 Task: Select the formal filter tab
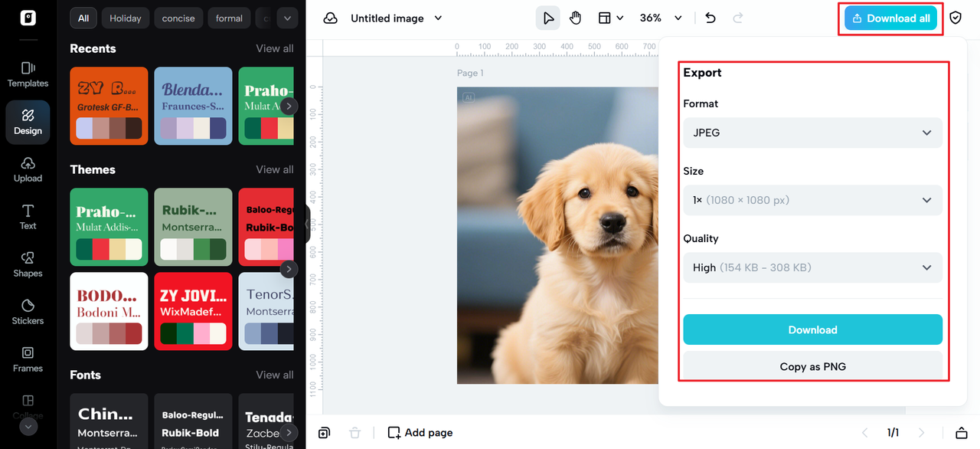[x=229, y=18]
